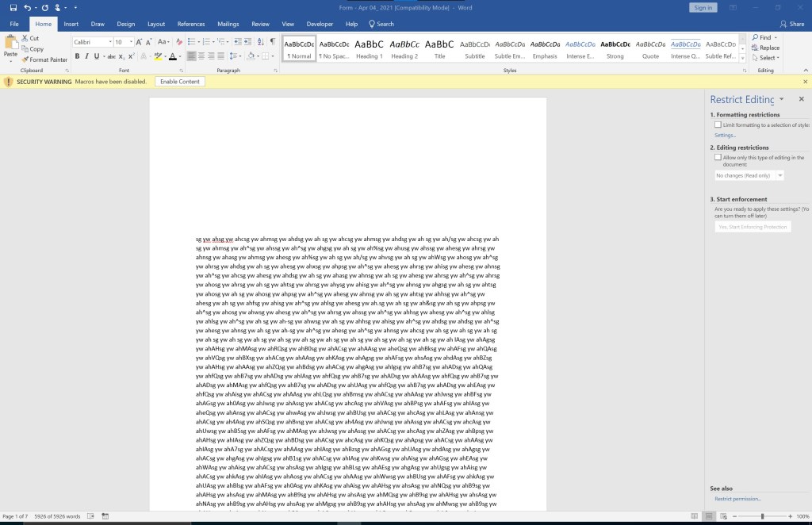The image size is (812, 525).
Task: Click the italic formatting icon
Action: 87,56
